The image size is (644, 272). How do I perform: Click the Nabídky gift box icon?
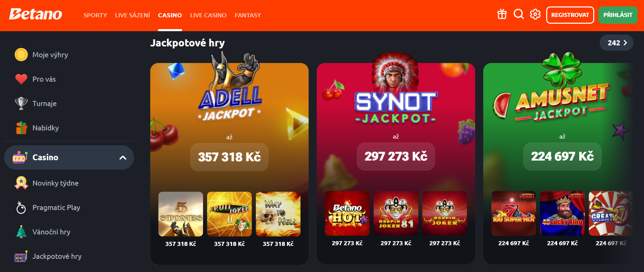pyautogui.click(x=21, y=128)
